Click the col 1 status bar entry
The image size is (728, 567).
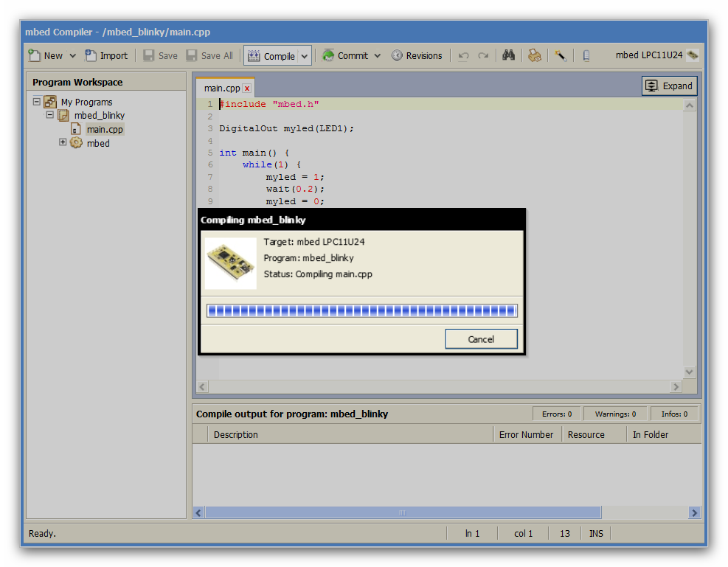pyautogui.click(x=523, y=534)
